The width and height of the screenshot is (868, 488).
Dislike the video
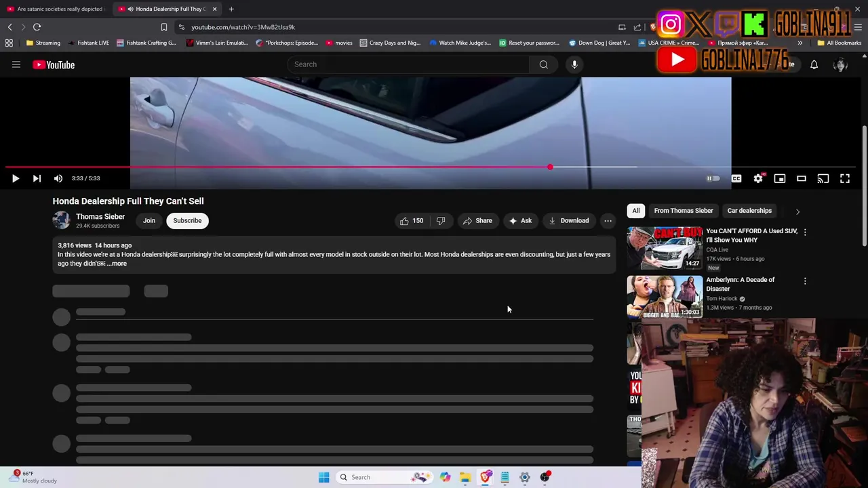[441, 220]
